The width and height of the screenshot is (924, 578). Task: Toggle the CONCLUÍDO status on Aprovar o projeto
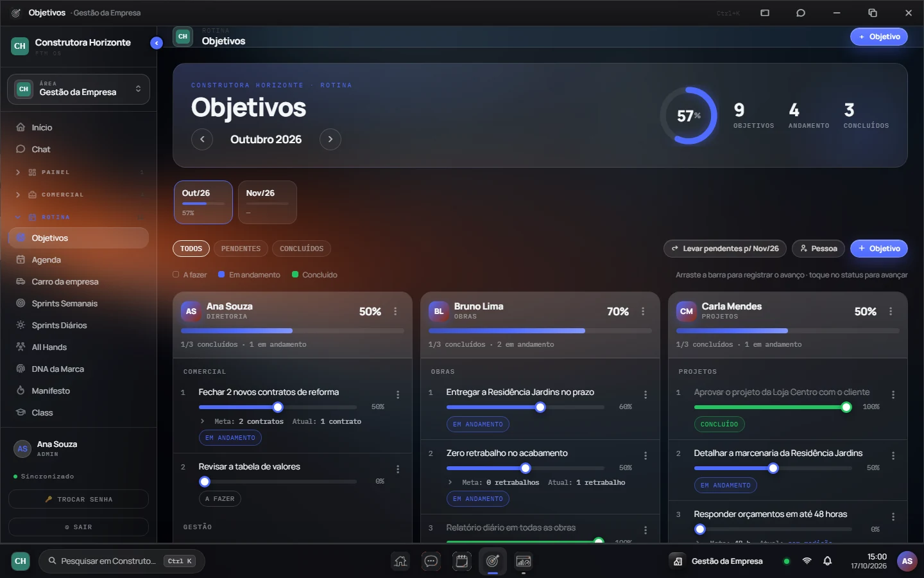(x=719, y=425)
